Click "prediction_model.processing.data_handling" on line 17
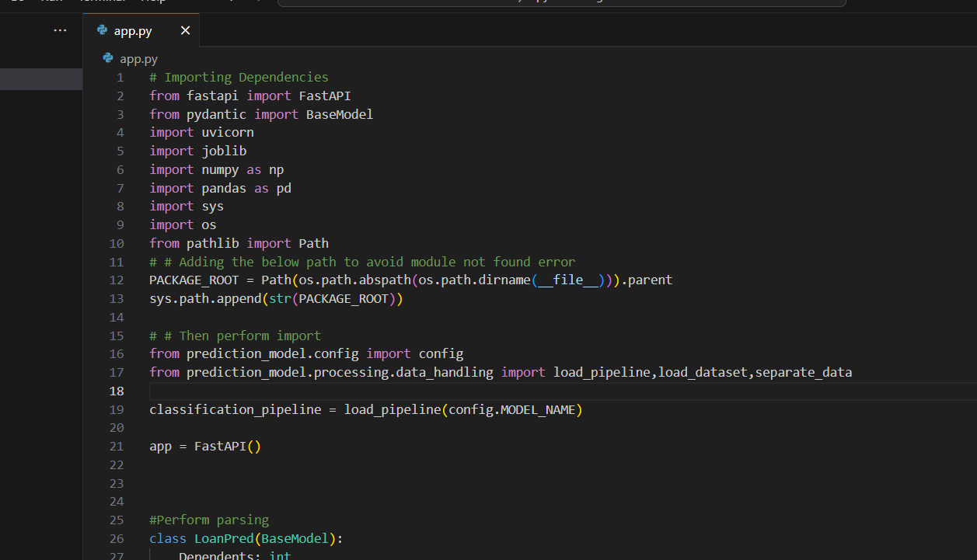977x560 pixels. click(x=340, y=372)
